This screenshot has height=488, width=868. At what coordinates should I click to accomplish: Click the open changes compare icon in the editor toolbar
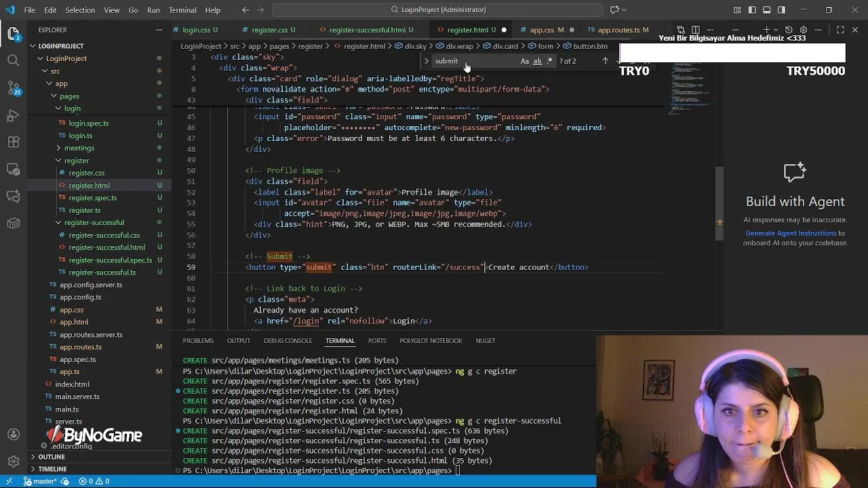pyautogui.click(x=682, y=30)
